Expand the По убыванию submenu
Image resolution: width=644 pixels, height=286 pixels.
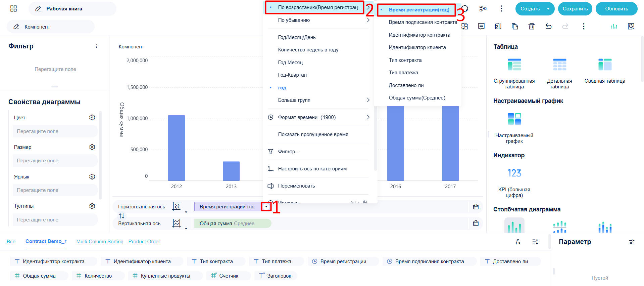pyautogui.click(x=319, y=20)
